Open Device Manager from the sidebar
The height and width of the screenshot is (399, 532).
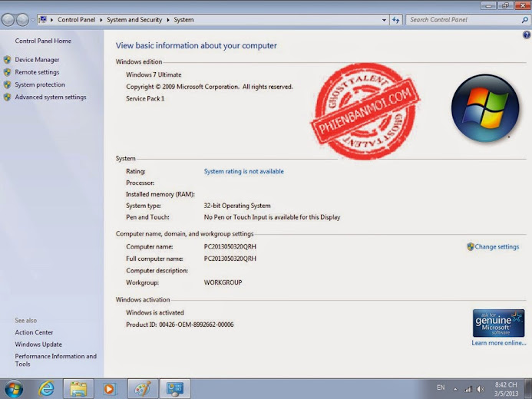pyautogui.click(x=37, y=60)
